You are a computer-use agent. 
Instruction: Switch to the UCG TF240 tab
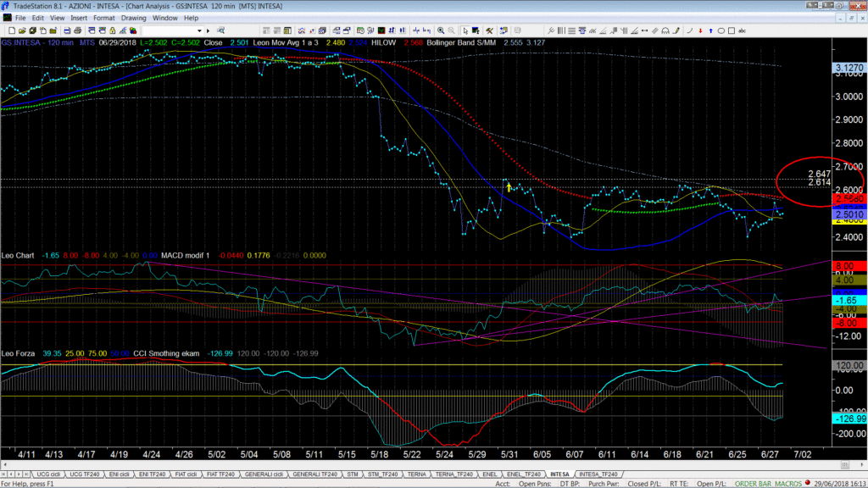point(84,474)
